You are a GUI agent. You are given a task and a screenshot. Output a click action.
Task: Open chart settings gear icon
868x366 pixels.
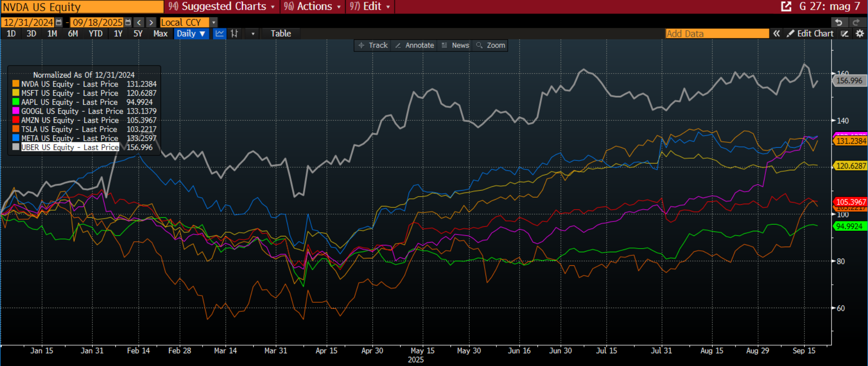(859, 33)
